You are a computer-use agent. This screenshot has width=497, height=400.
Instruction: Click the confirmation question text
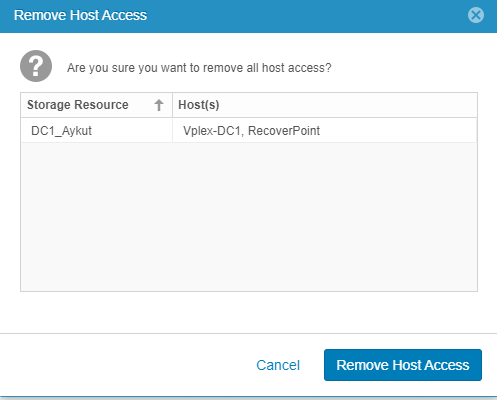pos(199,68)
